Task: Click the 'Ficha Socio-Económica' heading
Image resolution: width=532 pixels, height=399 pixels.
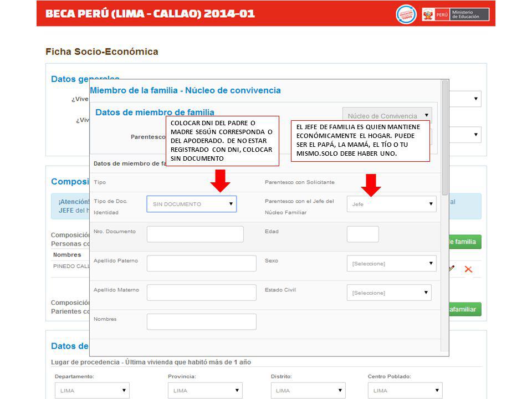Action: (102, 52)
